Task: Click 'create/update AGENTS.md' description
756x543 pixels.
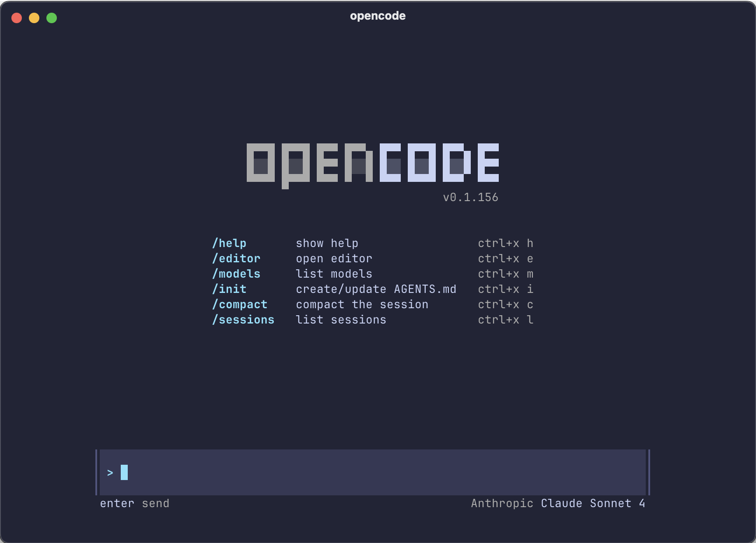Action: point(376,289)
